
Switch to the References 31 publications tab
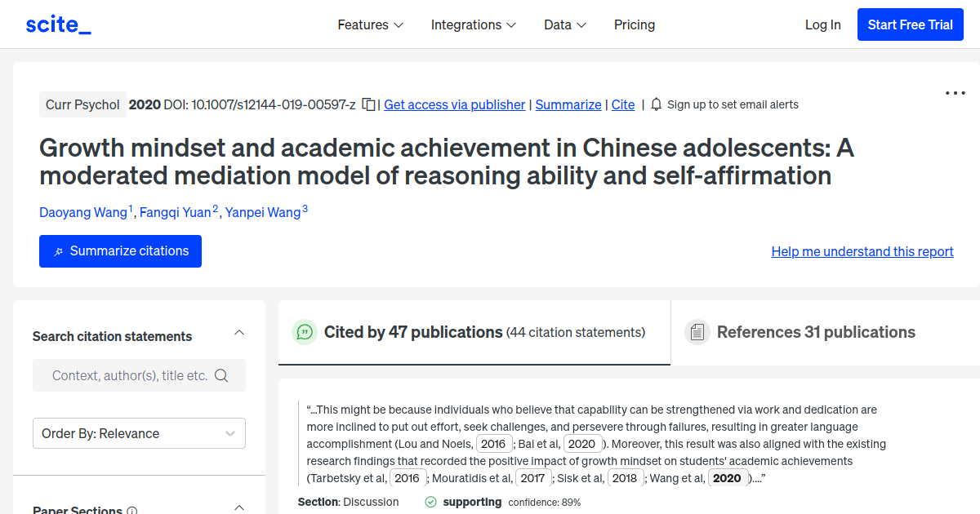[816, 332]
